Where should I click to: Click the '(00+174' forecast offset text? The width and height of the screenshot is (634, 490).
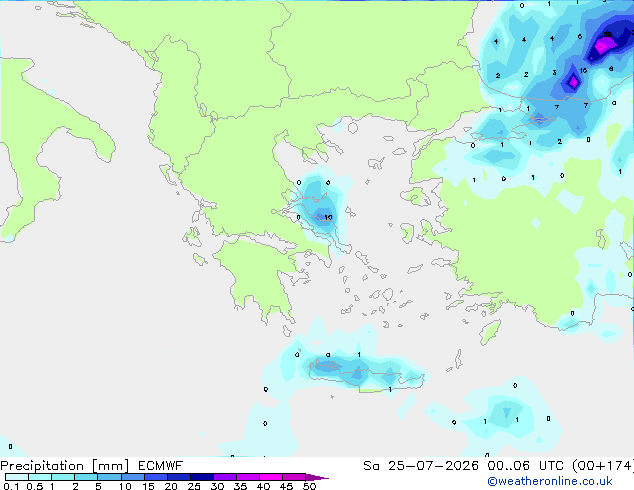(602, 466)
